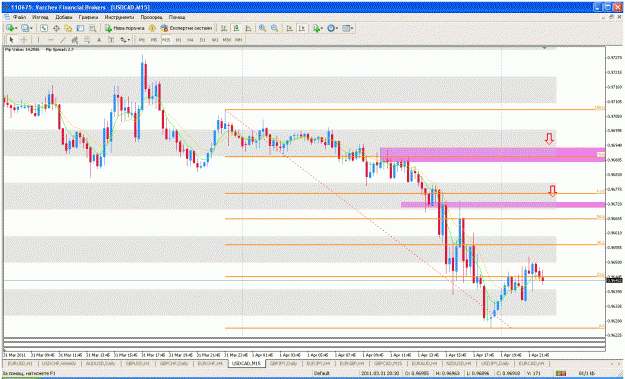Zoom in on the chart
This screenshot has height=379, width=625.
tap(262, 28)
